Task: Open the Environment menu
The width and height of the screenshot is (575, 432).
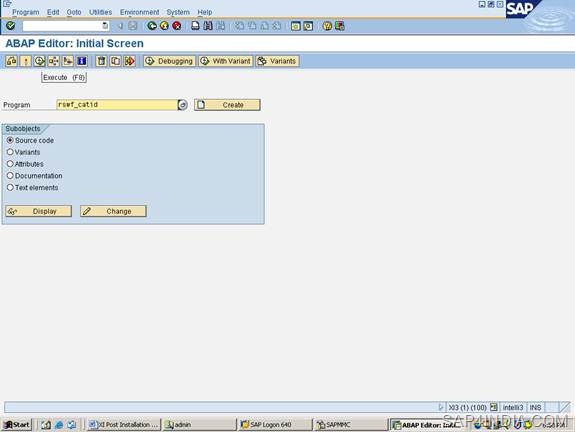Action: tap(140, 12)
